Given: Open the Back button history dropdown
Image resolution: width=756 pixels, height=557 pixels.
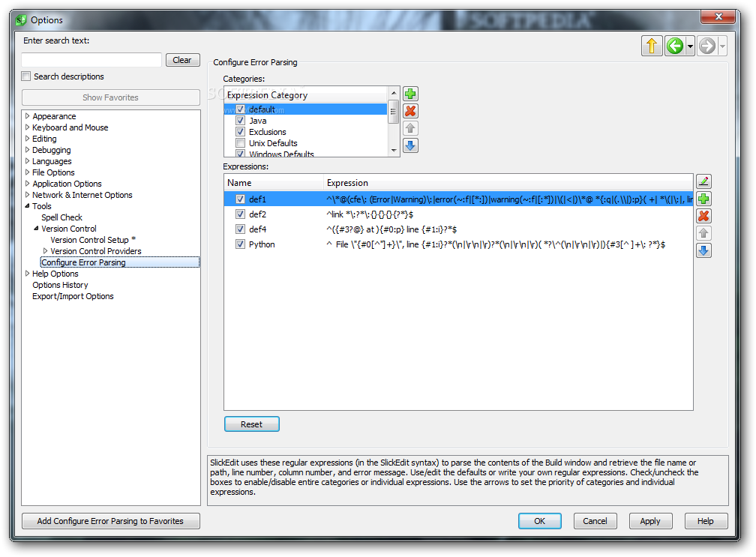Looking at the screenshot, I should pos(691,46).
